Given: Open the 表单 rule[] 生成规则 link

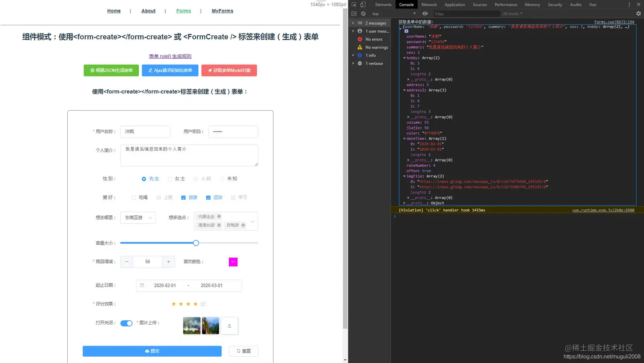Looking at the screenshot, I should coord(170,56).
